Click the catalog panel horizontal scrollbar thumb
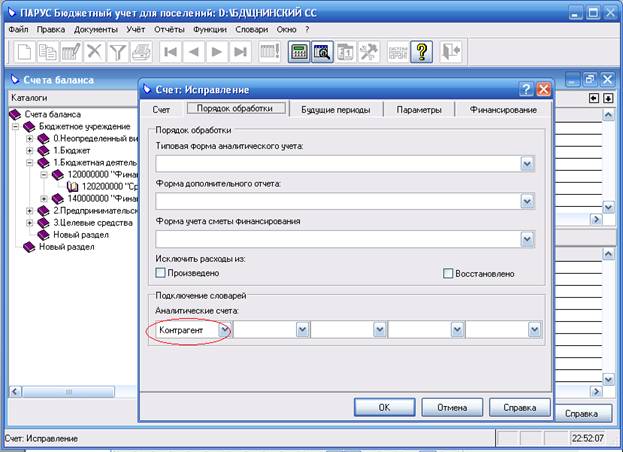 click(x=68, y=392)
